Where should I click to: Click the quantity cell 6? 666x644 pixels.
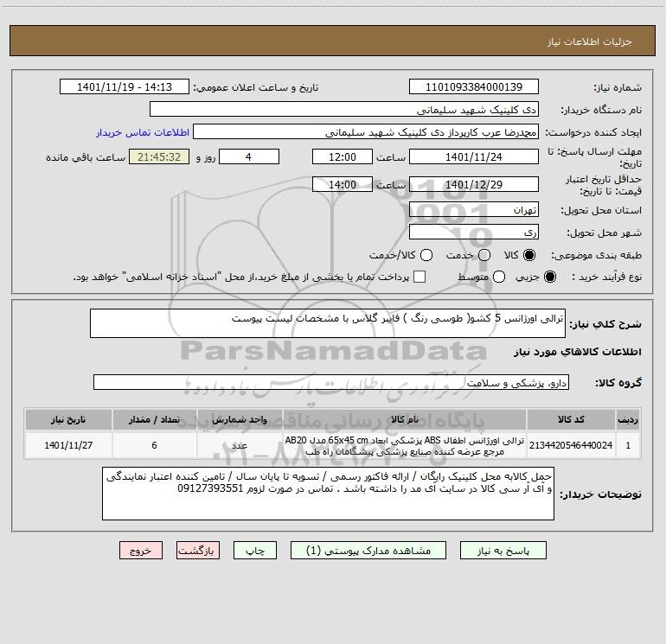click(154, 445)
